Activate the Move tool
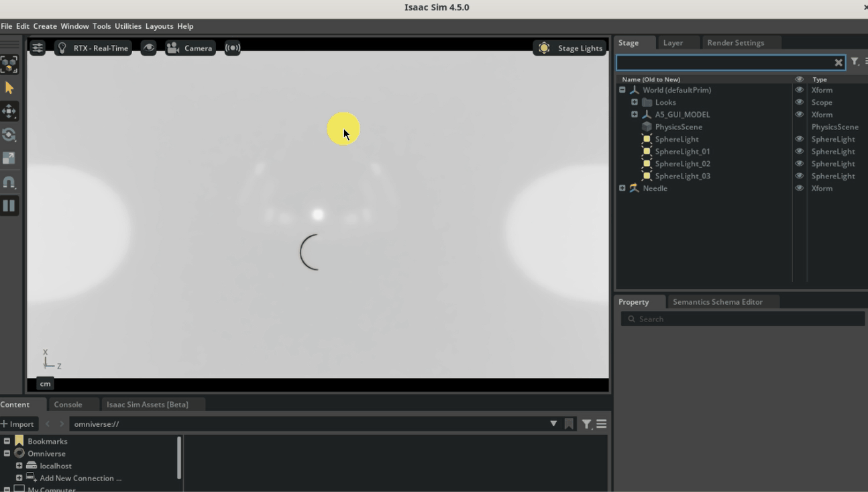The image size is (868, 492). [10, 111]
